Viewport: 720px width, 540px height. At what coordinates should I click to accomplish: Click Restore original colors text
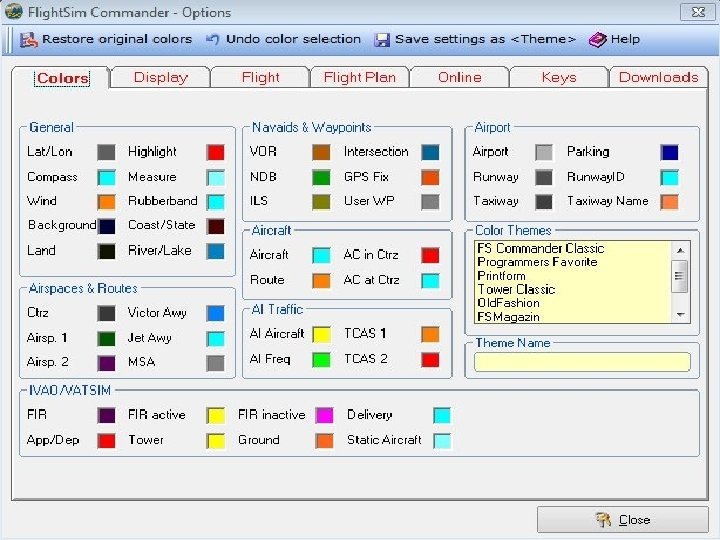click(117, 39)
